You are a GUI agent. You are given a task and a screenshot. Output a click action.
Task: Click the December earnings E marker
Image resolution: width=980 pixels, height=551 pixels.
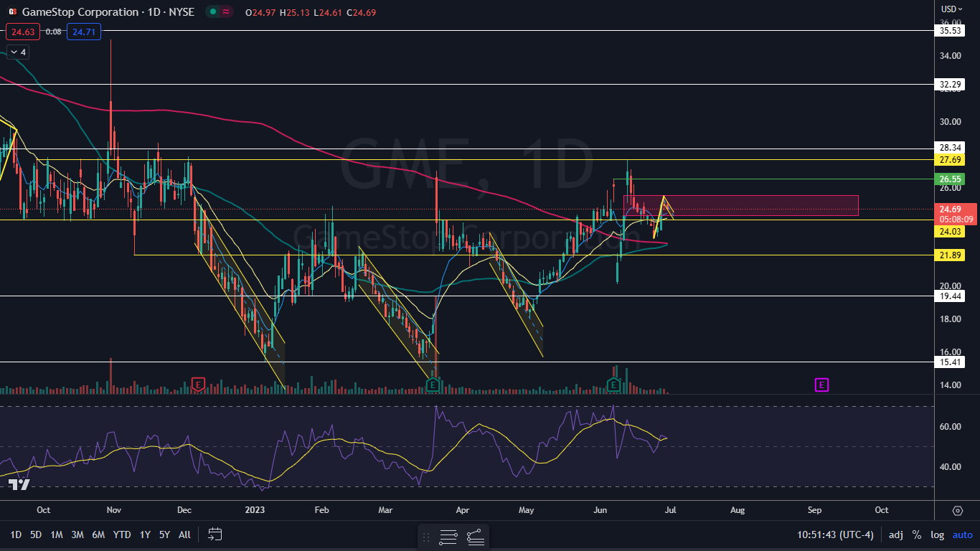pyautogui.click(x=198, y=384)
